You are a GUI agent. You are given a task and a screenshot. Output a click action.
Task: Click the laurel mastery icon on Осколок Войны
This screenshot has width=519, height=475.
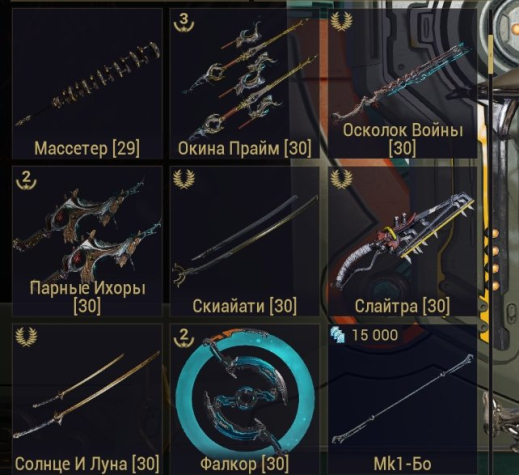pyautogui.click(x=341, y=22)
